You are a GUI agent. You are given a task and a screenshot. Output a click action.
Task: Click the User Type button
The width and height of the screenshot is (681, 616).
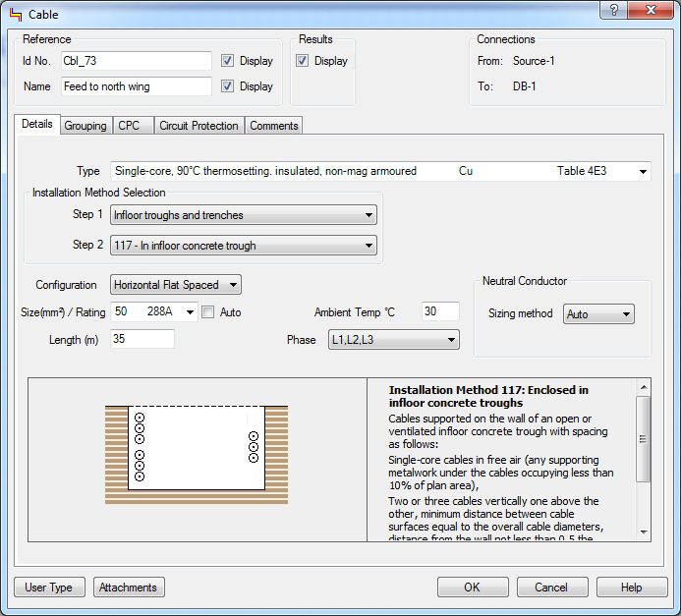tap(49, 587)
